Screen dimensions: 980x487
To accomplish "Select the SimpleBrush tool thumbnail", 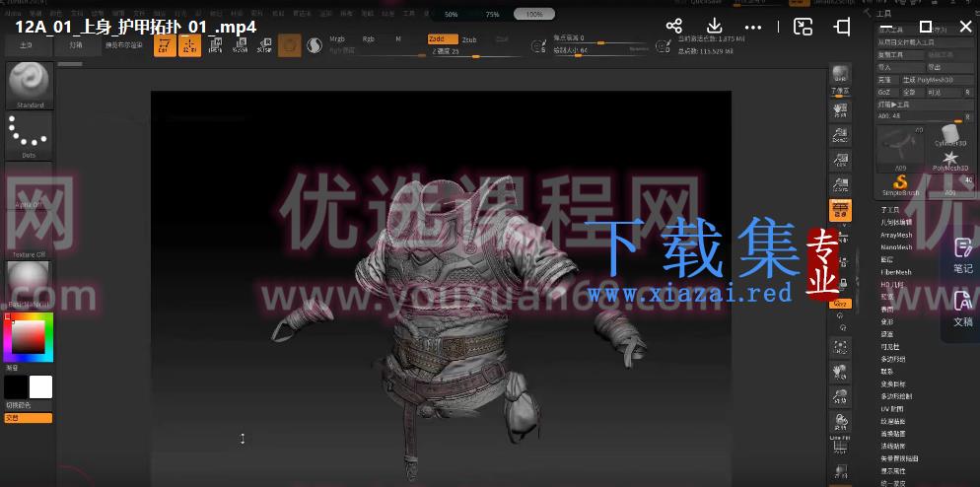I will click(900, 185).
